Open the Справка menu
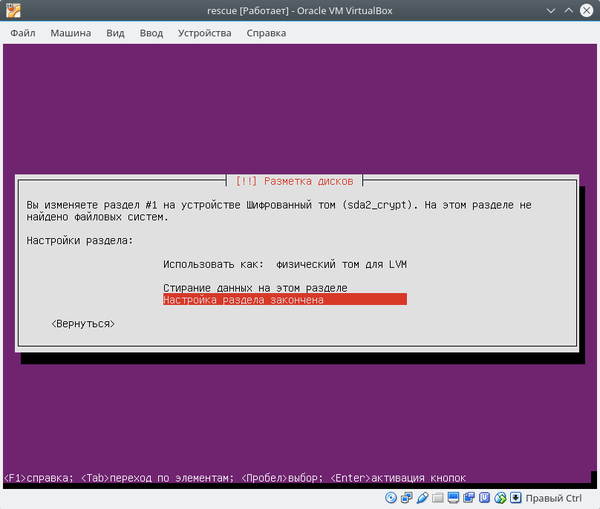Screen dimensions: 600x509 [266, 33]
